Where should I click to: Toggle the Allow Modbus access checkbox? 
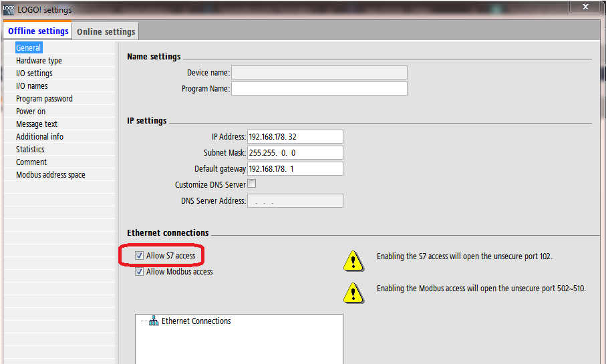pyautogui.click(x=139, y=272)
